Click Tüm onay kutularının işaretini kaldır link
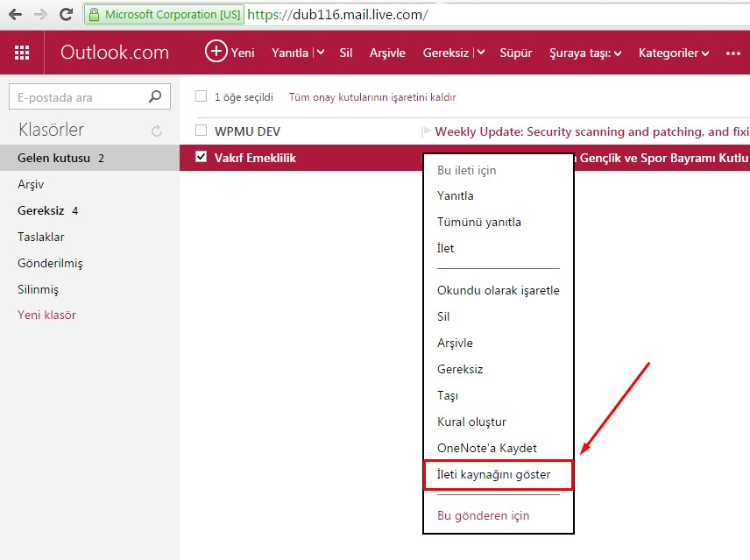 tap(372, 97)
